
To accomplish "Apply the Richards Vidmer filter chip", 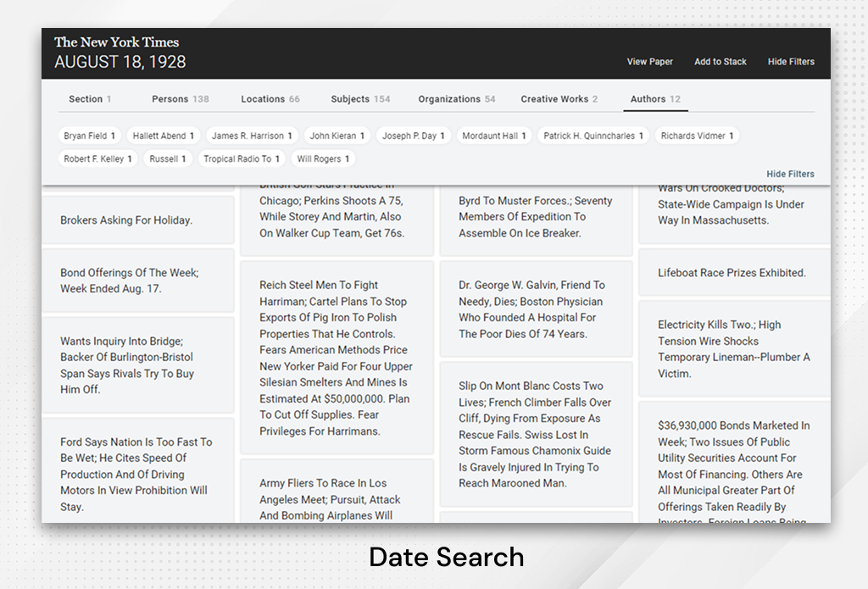I will [697, 135].
